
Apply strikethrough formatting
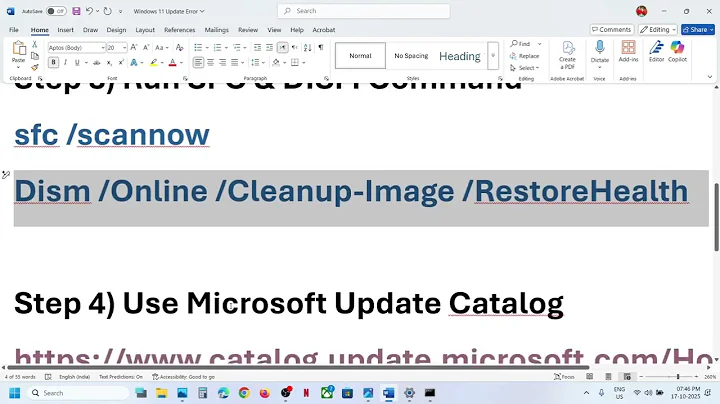click(96, 62)
